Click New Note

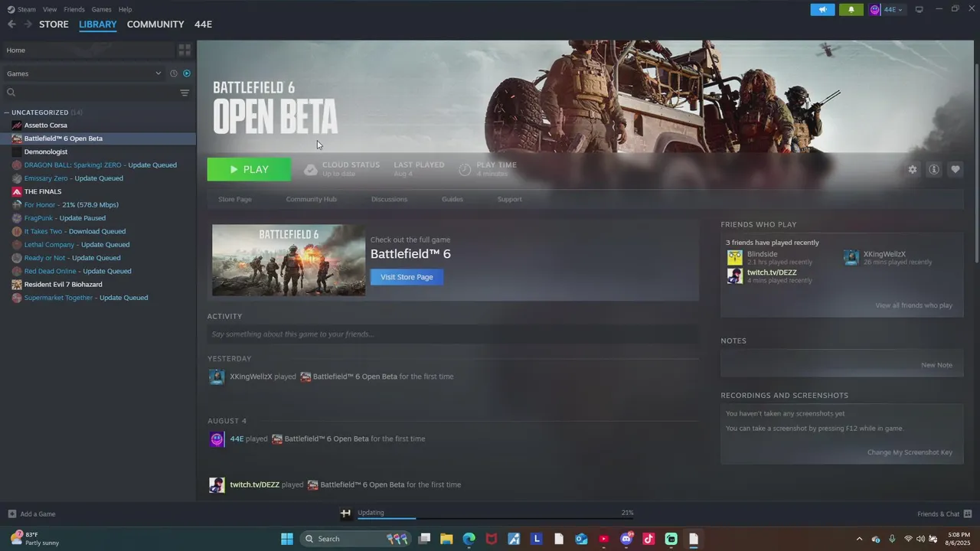(937, 365)
